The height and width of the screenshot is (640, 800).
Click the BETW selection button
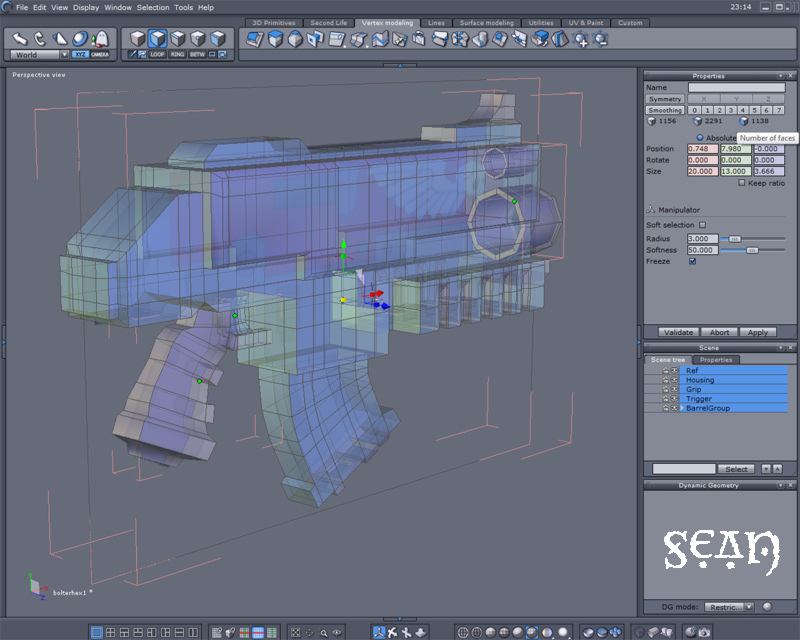click(197, 54)
